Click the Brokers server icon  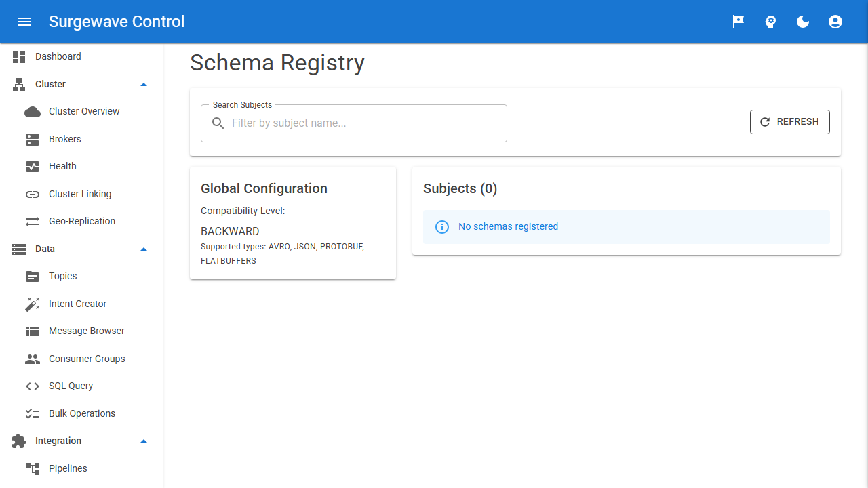click(x=33, y=139)
